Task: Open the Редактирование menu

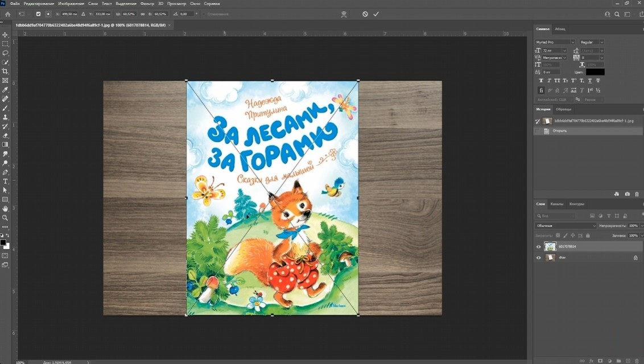Action: (39, 3)
